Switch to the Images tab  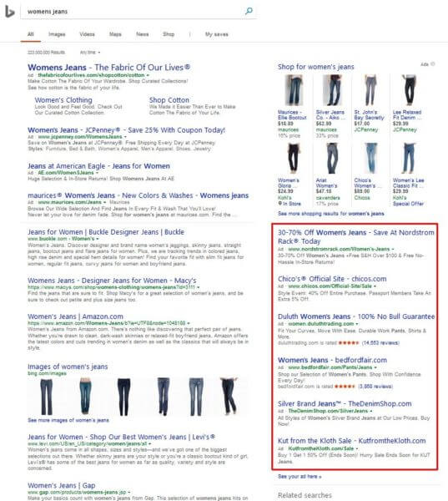(57, 34)
